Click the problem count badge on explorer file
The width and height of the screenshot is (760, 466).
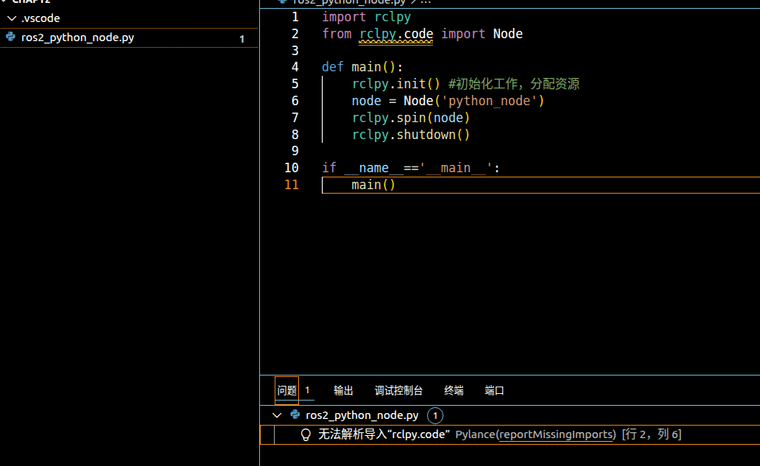(242, 39)
